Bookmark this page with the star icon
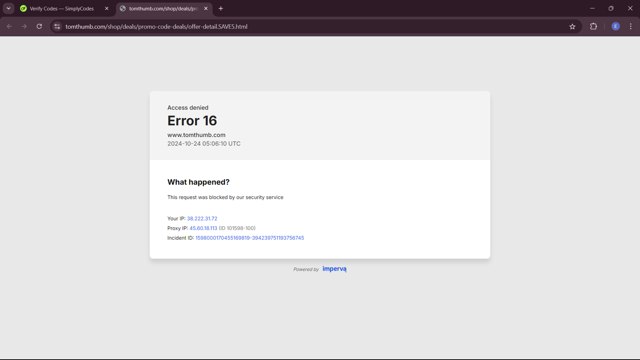The height and width of the screenshot is (360, 640). [572, 27]
